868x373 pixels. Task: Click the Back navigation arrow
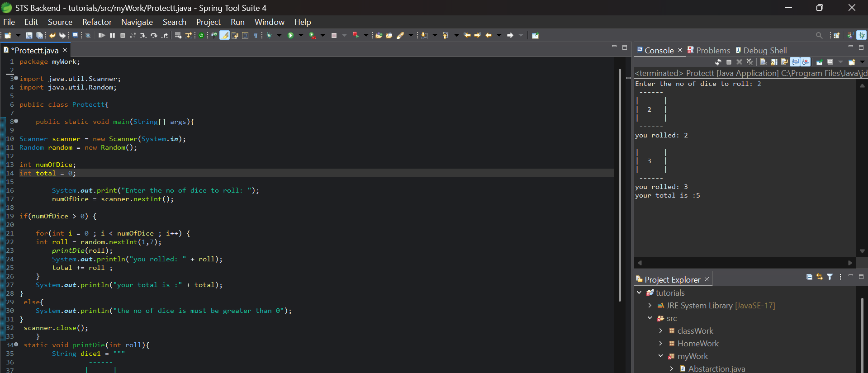[x=488, y=35]
